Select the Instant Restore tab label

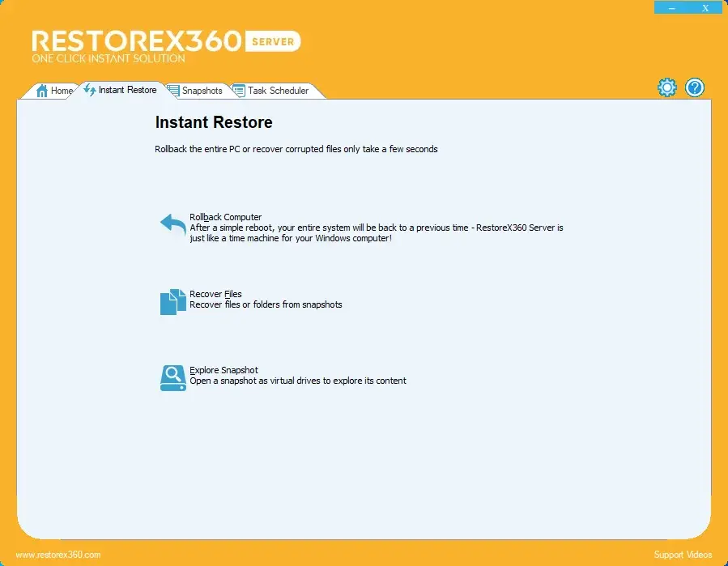(x=127, y=90)
